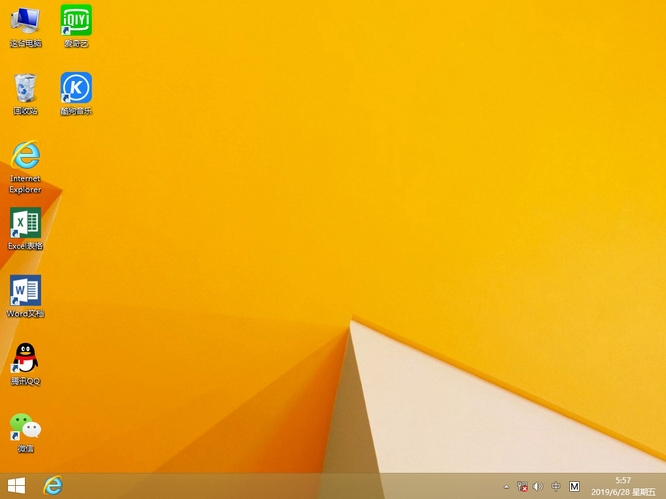The height and width of the screenshot is (499, 666).
Task: Open the network status tray icon
Action: 522,486
